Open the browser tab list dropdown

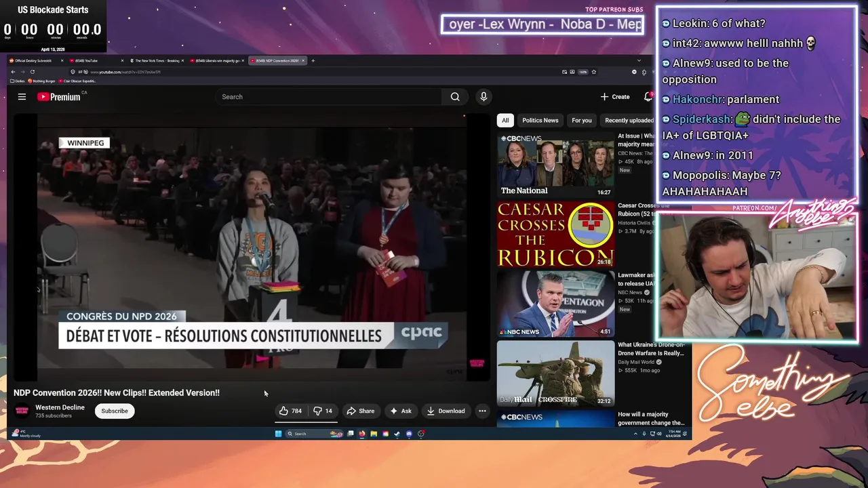[x=639, y=60]
